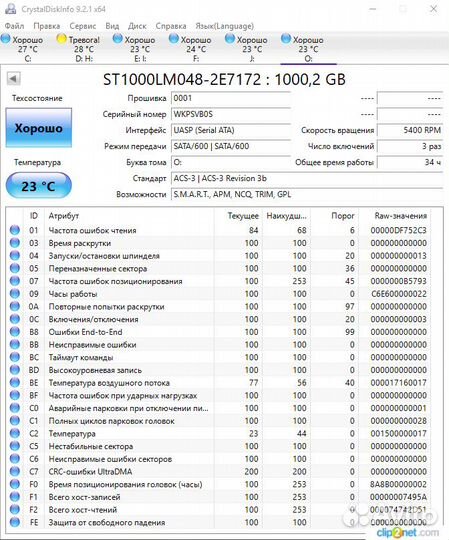Click status icon for Запуски/остановки шпинделя

[x=14, y=256]
